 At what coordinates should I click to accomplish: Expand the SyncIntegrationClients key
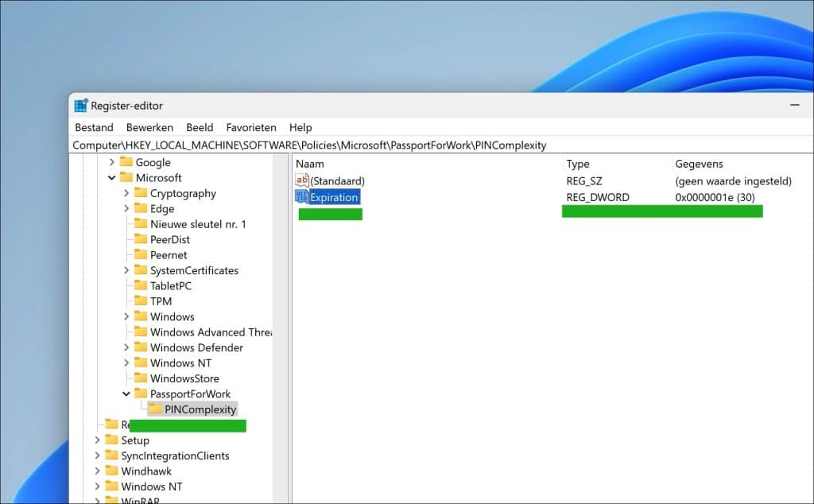click(x=97, y=456)
